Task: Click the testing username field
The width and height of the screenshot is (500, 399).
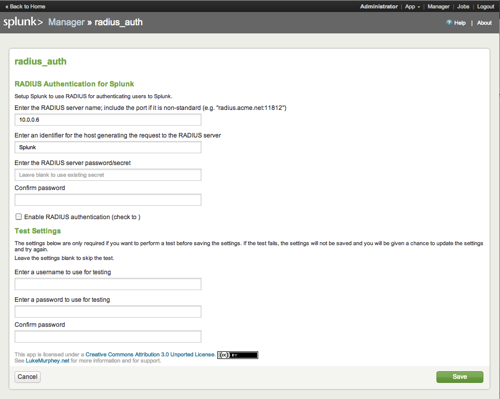Action: click(x=108, y=284)
